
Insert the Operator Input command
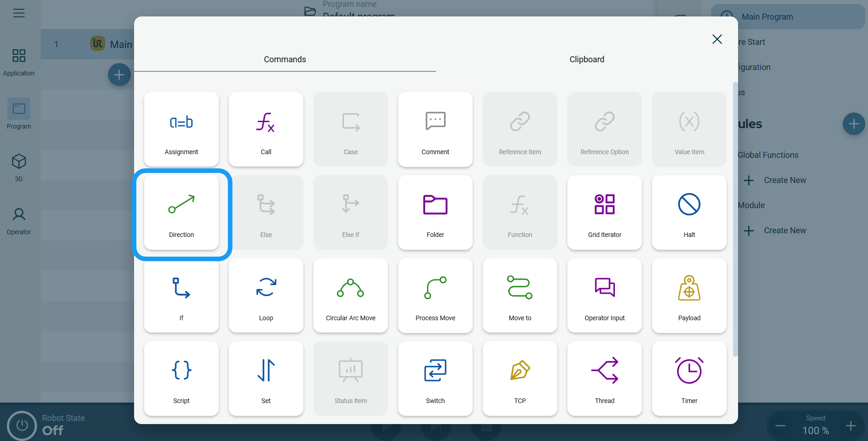[604, 296]
